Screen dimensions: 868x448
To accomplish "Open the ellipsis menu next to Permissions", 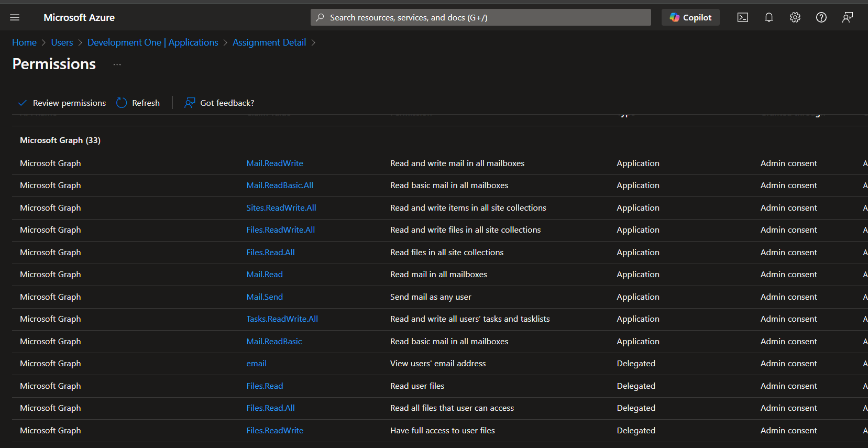I will point(117,64).
